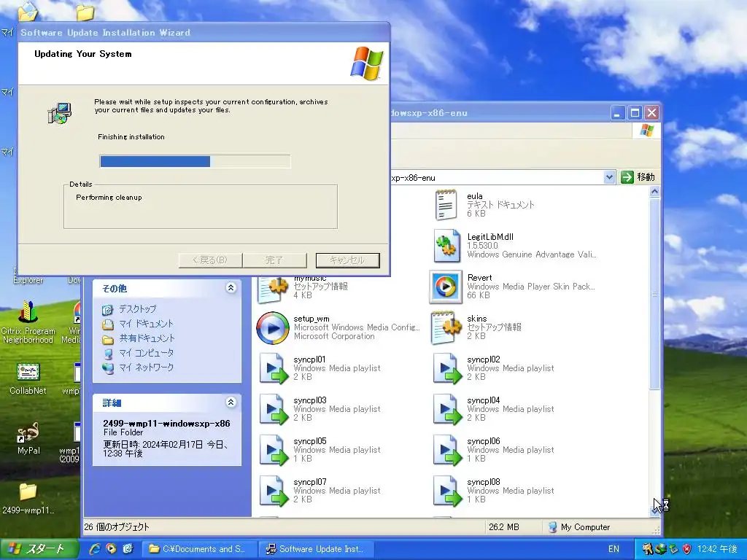The width and height of the screenshot is (747, 560).
Task: Click the scrollbar up arrow in Explorer
Action: (654, 192)
